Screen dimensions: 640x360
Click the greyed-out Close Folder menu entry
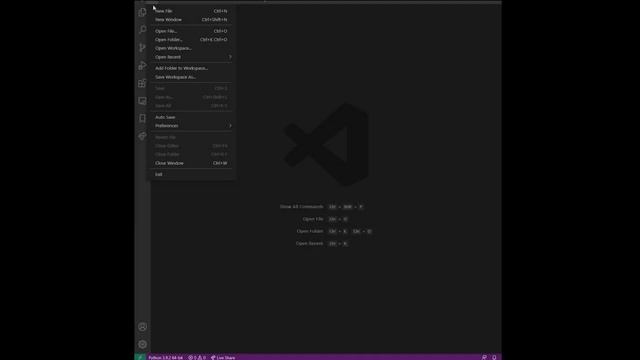tap(191, 154)
